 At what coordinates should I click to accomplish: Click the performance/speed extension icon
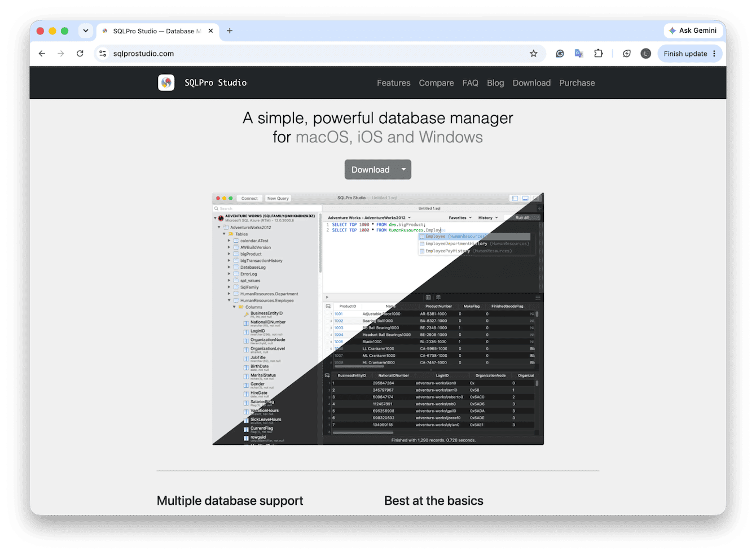tap(627, 54)
